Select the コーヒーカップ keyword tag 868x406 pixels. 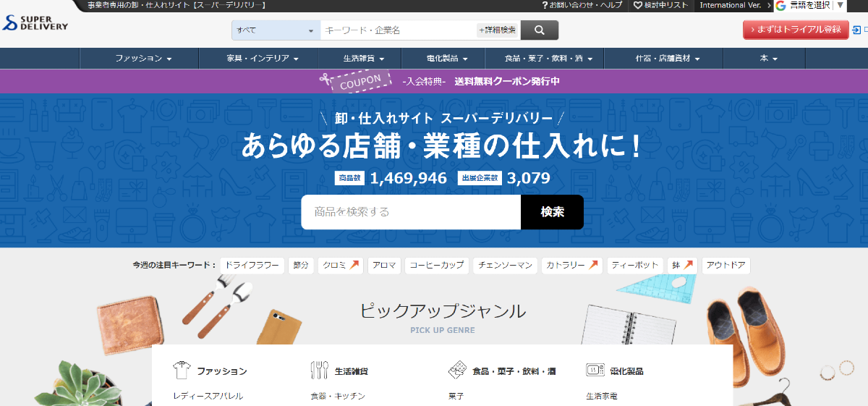(437, 266)
